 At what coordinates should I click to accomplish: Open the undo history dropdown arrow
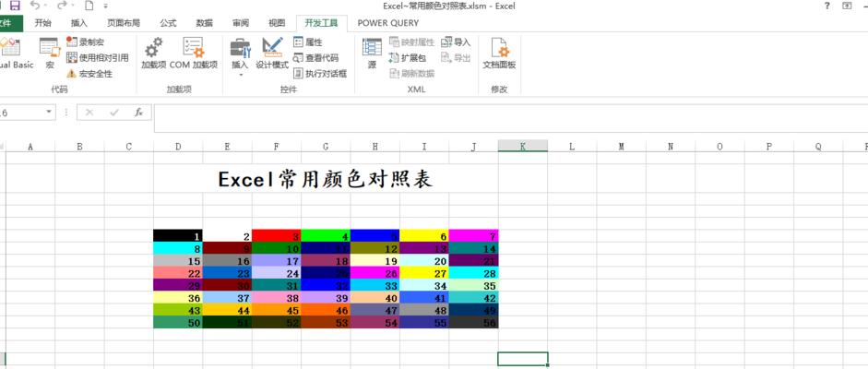46,6
